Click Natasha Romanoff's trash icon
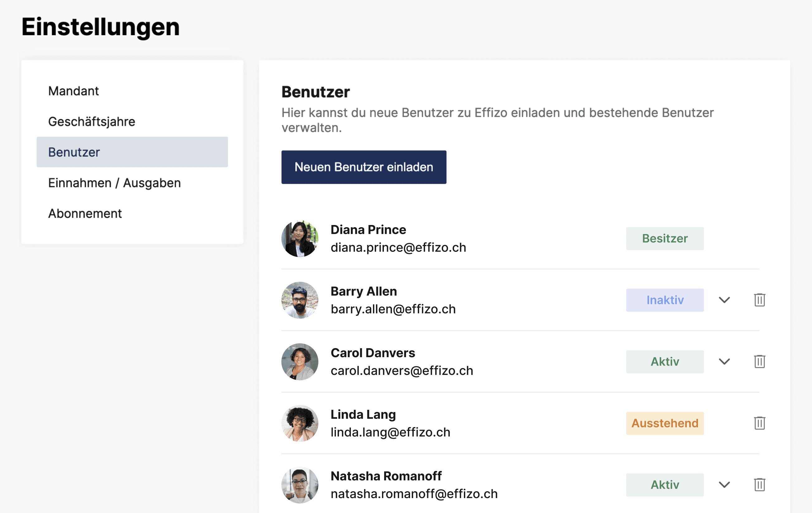Image resolution: width=812 pixels, height=513 pixels. (759, 485)
